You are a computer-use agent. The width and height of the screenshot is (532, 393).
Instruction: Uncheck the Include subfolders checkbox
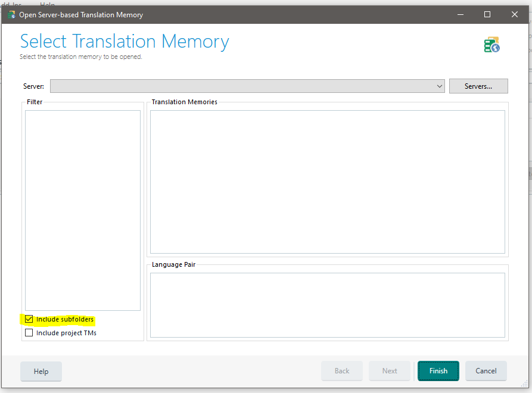(29, 319)
